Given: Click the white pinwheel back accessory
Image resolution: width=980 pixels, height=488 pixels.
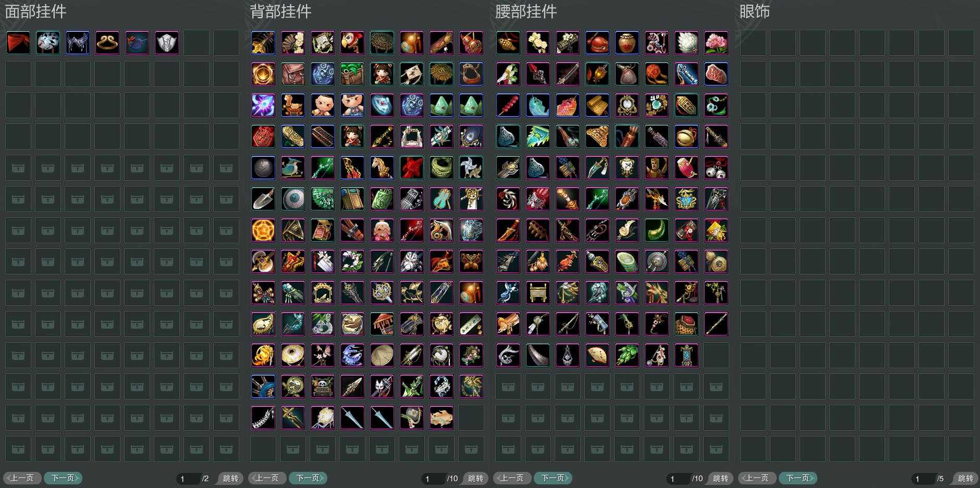Looking at the screenshot, I should [x=471, y=168].
